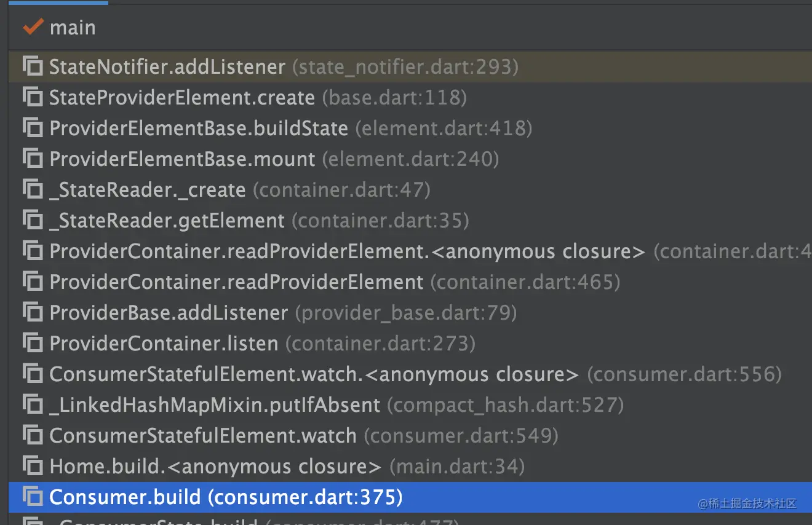Jump to ProviderElementBase.buildState frame
The width and height of the screenshot is (812, 525).
pyautogui.click(x=199, y=128)
